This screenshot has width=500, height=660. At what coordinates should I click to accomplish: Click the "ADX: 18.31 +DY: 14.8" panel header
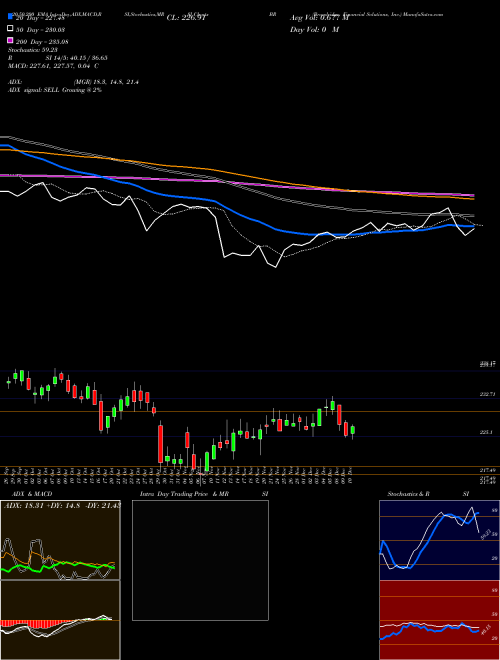(x=62, y=505)
